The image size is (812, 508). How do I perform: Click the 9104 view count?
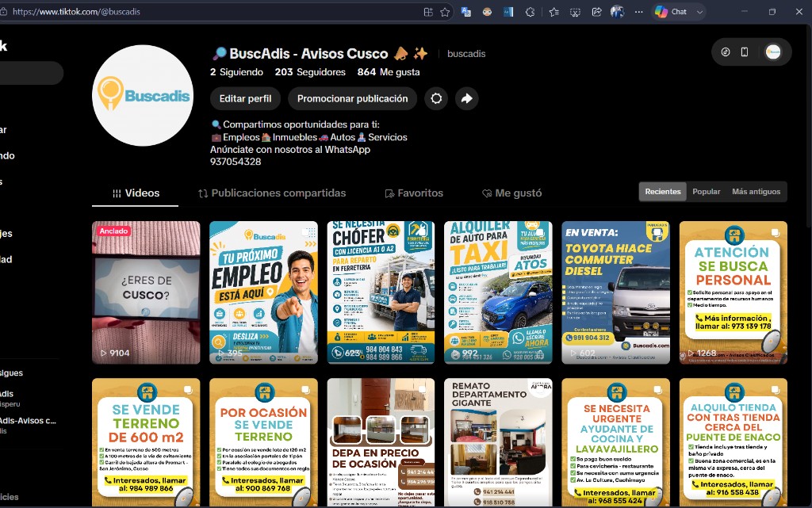tap(119, 353)
